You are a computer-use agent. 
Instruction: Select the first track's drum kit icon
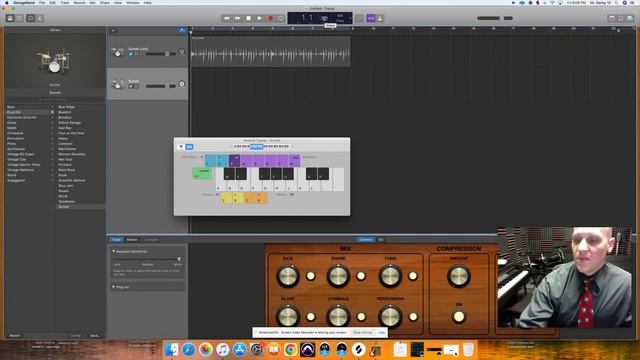coord(118,52)
